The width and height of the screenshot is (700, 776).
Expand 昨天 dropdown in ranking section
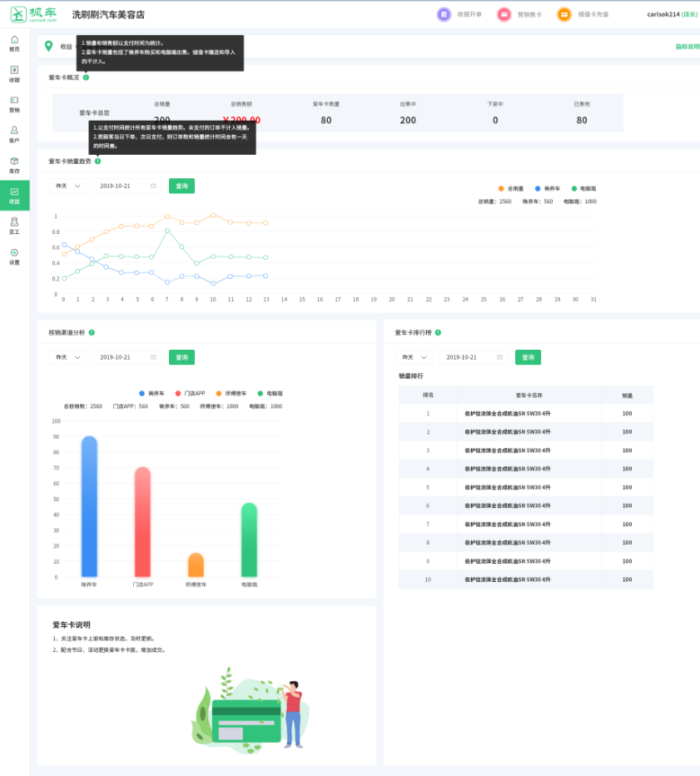tap(414, 357)
